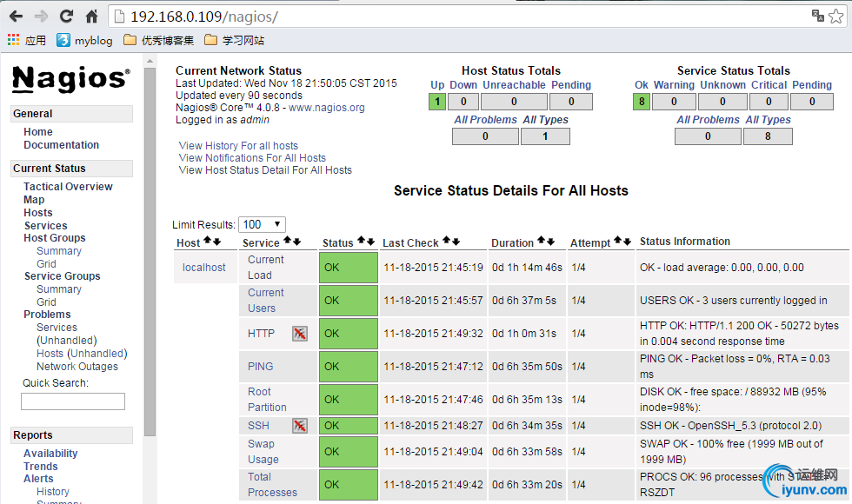This screenshot has width=852, height=504.
Task: Sort Duration column descending with down arrow
Action: click(550, 242)
